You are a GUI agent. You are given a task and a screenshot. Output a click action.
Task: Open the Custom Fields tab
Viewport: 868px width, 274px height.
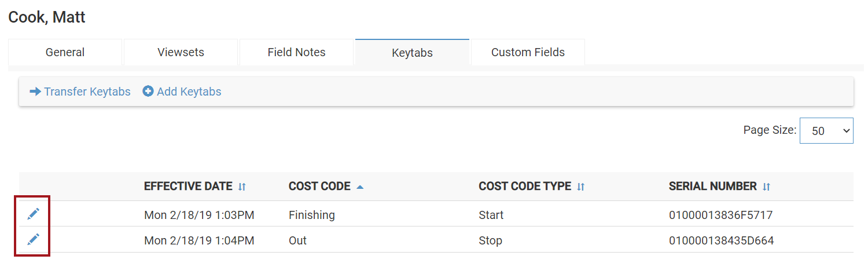[x=528, y=52]
